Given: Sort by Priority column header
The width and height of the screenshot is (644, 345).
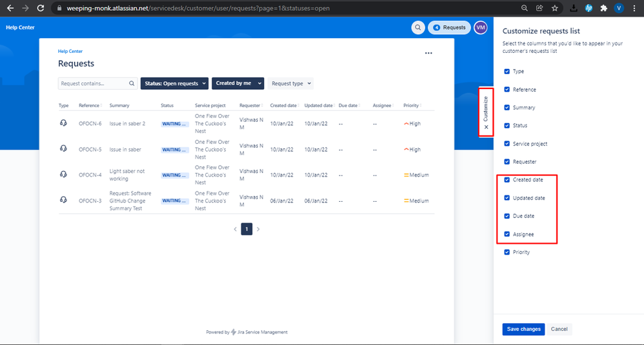Looking at the screenshot, I should (x=412, y=105).
